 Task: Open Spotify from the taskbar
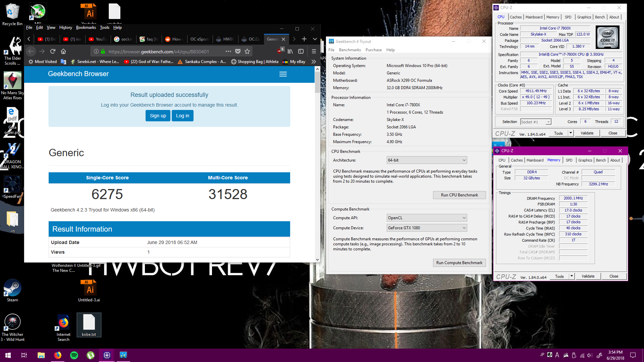tap(74, 355)
